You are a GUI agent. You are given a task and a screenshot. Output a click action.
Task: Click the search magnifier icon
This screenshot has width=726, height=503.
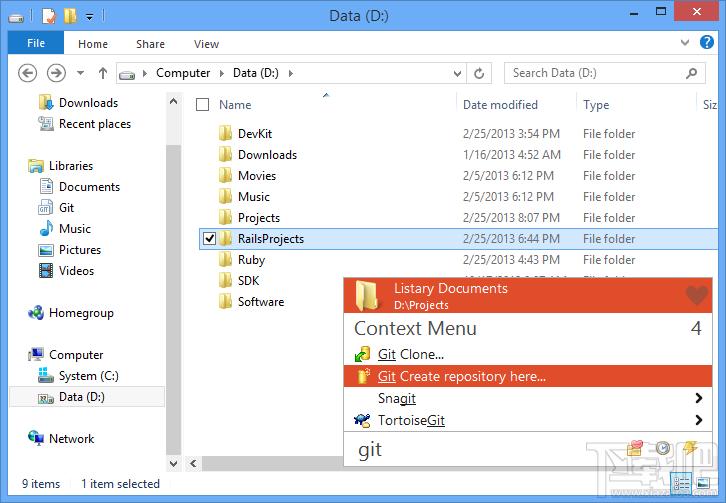coord(691,73)
